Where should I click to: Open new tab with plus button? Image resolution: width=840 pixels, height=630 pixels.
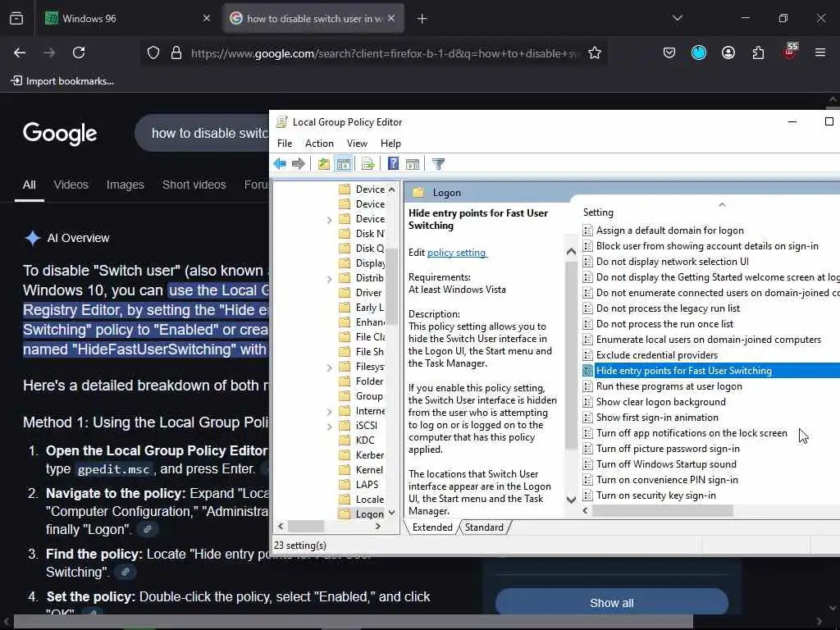click(x=422, y=19)
